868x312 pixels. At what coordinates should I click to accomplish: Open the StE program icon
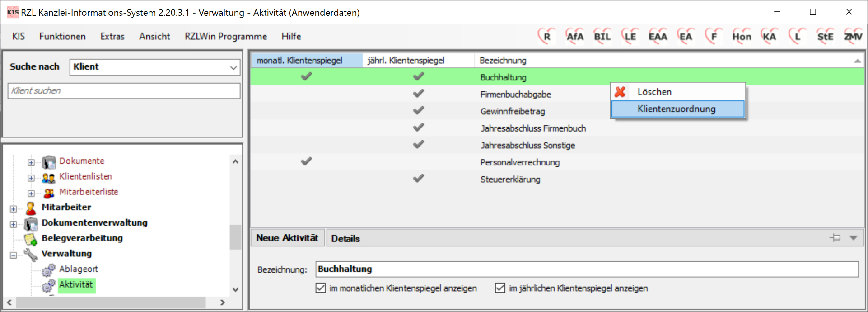point(825,36)
